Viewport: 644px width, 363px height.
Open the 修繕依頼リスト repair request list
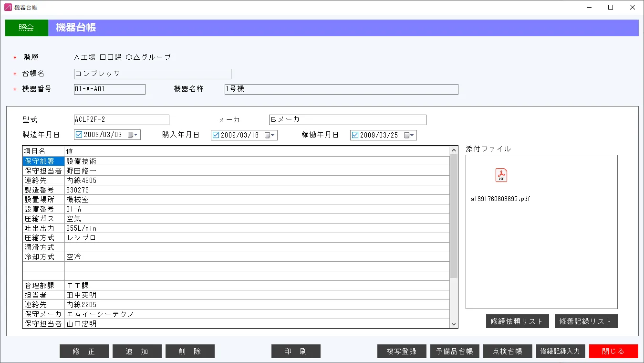pos(518,321)
